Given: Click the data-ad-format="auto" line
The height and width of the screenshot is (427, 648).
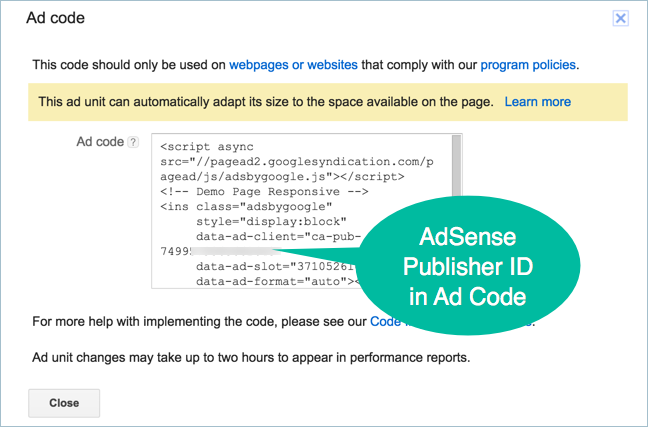Looking at the screenshot, I should pos(270,282).
